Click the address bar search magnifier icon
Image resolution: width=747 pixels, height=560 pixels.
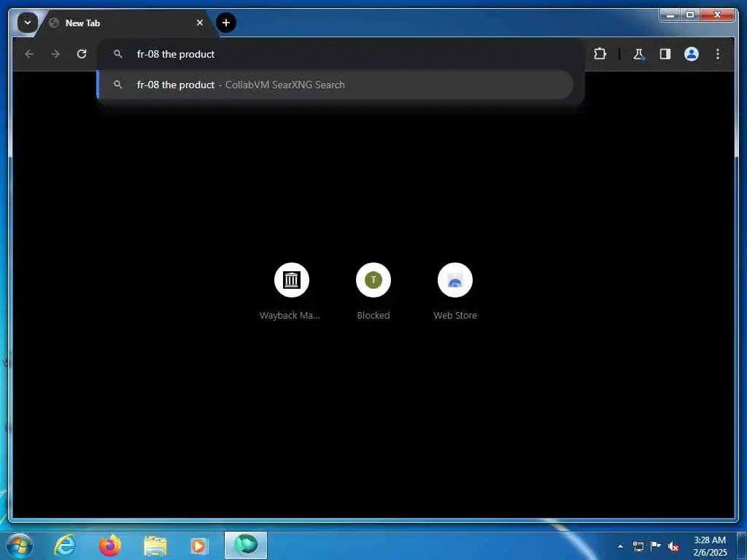[x=117, y=54]
